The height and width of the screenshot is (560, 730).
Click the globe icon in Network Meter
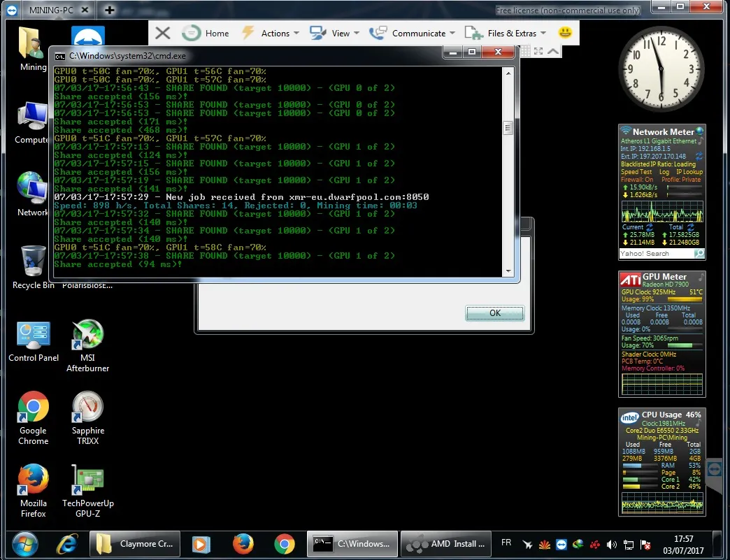[x=699, y=131]
